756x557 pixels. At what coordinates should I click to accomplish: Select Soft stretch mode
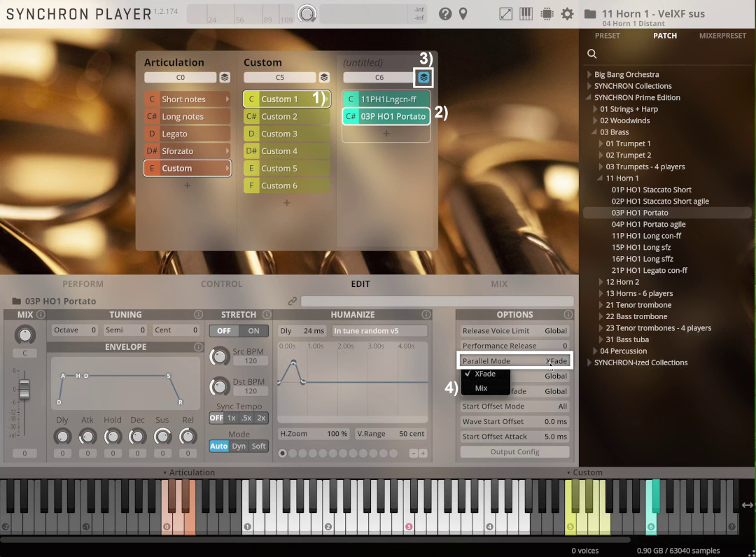[258, 446]
